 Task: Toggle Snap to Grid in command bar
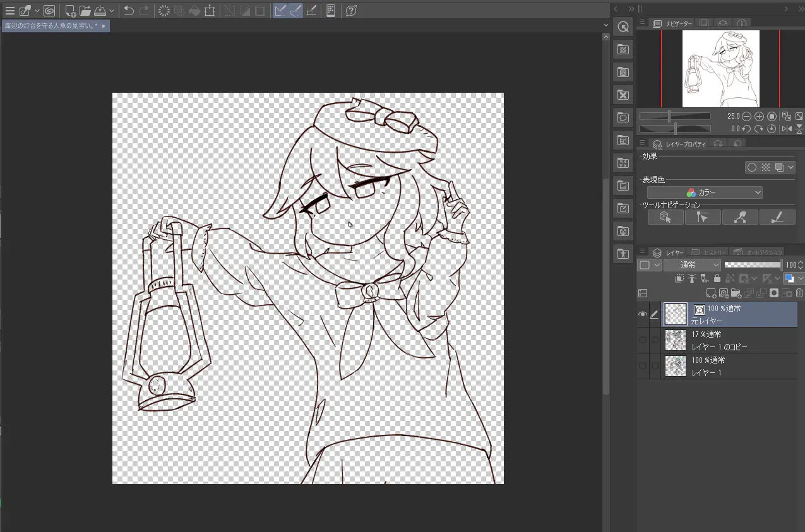click(x=311, y=11)
